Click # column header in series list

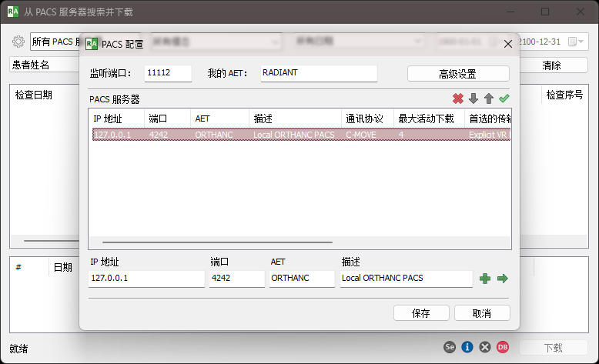(18, 267)
